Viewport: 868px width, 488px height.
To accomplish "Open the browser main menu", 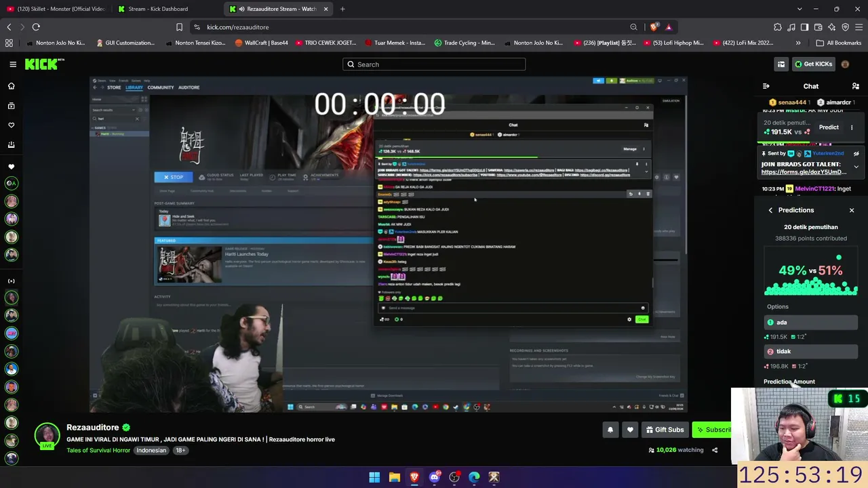I will pos(859,27).
